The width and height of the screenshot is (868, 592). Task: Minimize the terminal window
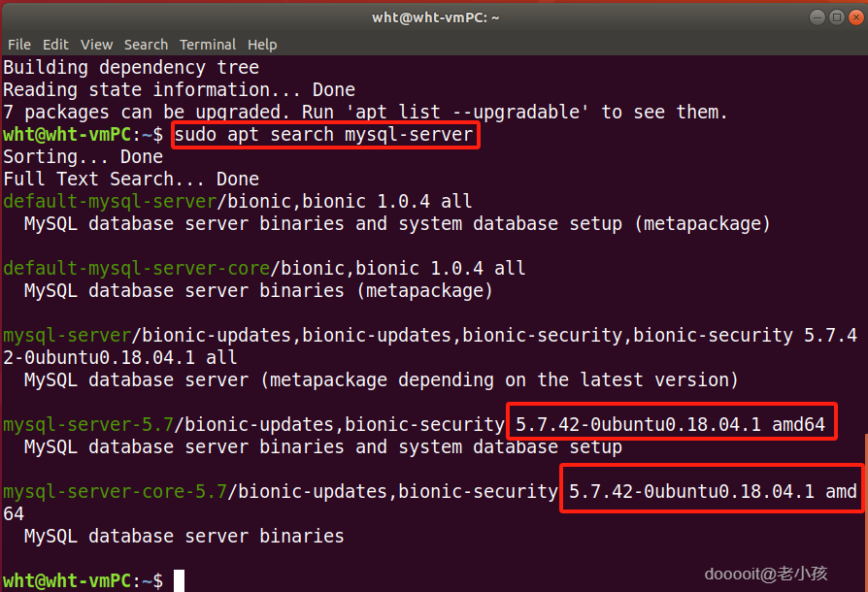pyautogui.click(x=818, y=17)
